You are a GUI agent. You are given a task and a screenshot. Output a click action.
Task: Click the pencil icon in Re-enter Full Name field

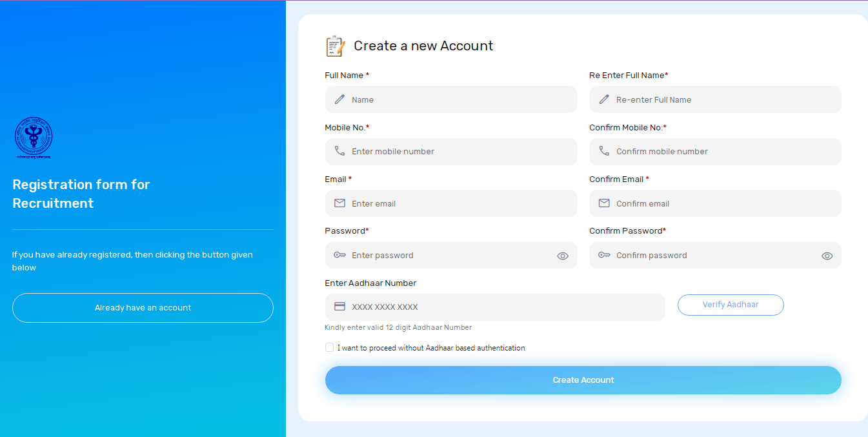pyautogui.click(x=604, y=99)
